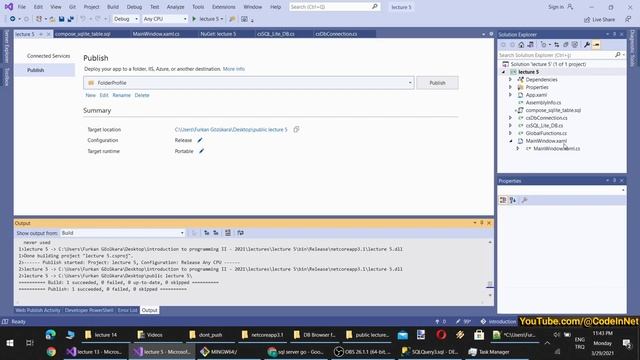Switch to the MainWindow.xaml.cs editor tab

click(x=156, y=34)
